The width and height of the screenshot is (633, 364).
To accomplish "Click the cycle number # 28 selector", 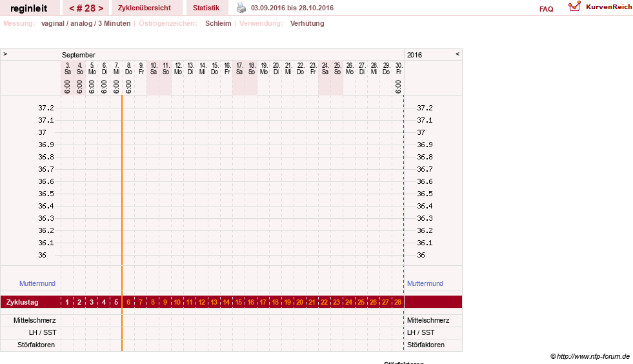I will point(86,8).
